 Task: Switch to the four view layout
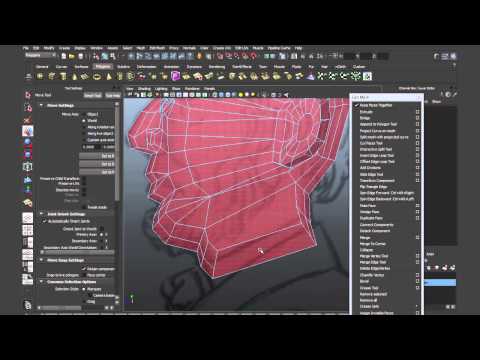click(28, 230)
